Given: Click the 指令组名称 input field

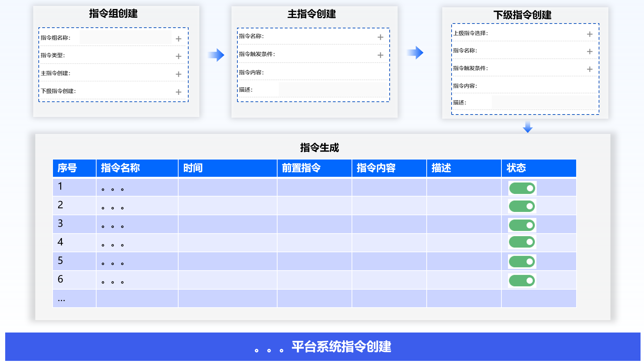Looking at the screenshot, I should pyautogui.click(x=125, y=37).
